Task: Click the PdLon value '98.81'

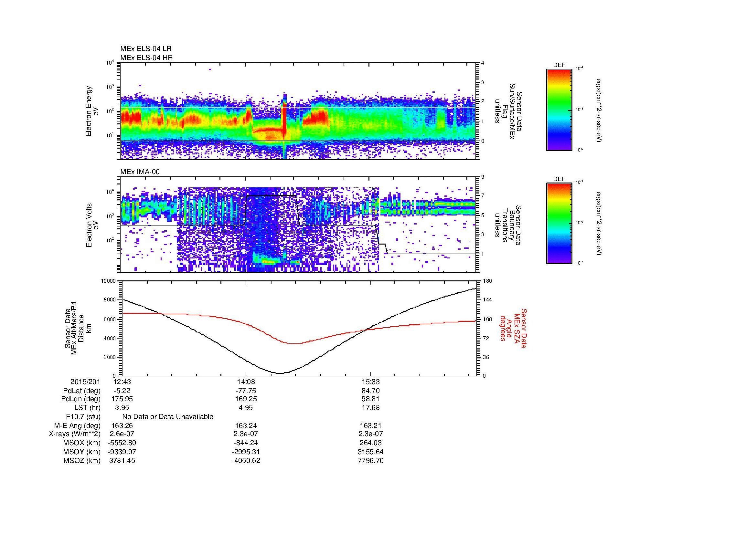Action: [x=371, y=399]
